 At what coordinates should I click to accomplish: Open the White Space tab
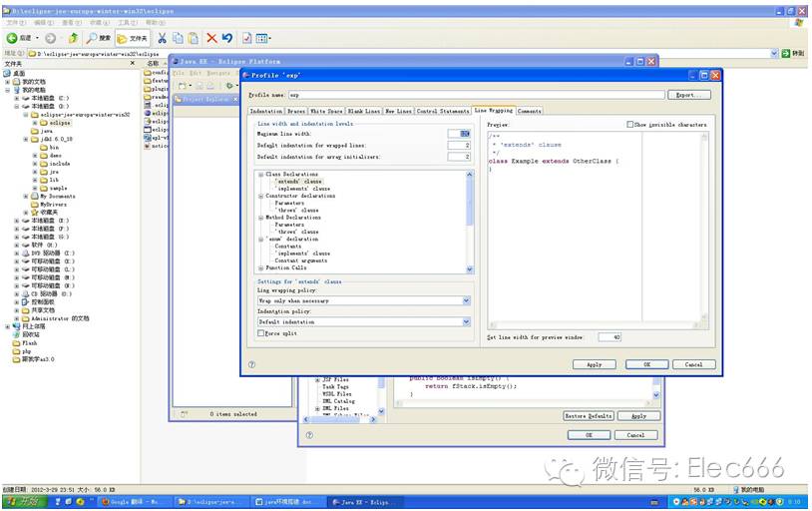click(x=326, y=111)
